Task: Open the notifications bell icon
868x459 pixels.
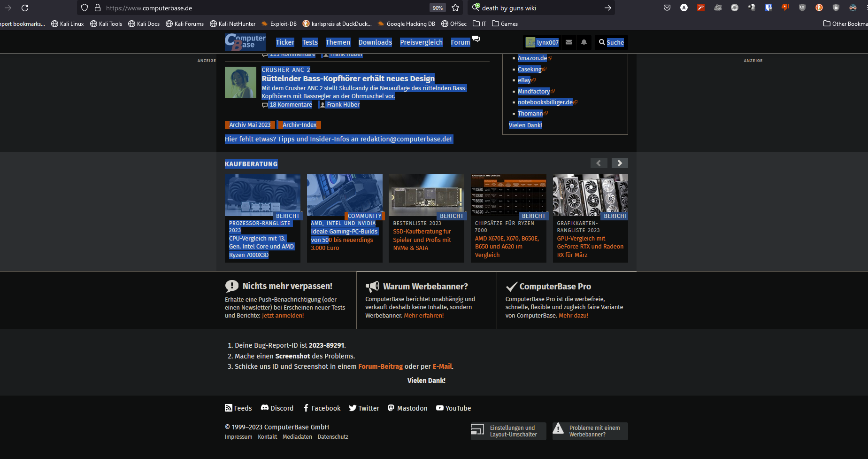Action: coord(584,42)
